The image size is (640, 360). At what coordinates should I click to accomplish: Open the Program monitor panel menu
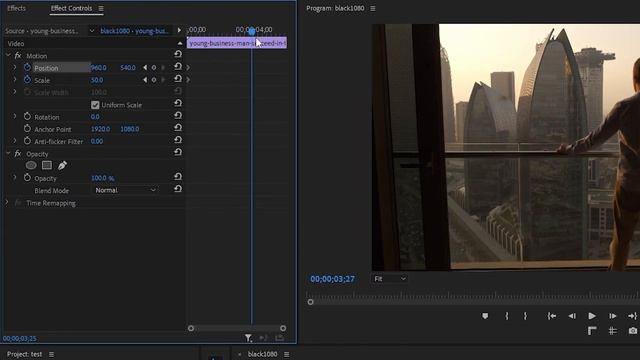[373, 8]
